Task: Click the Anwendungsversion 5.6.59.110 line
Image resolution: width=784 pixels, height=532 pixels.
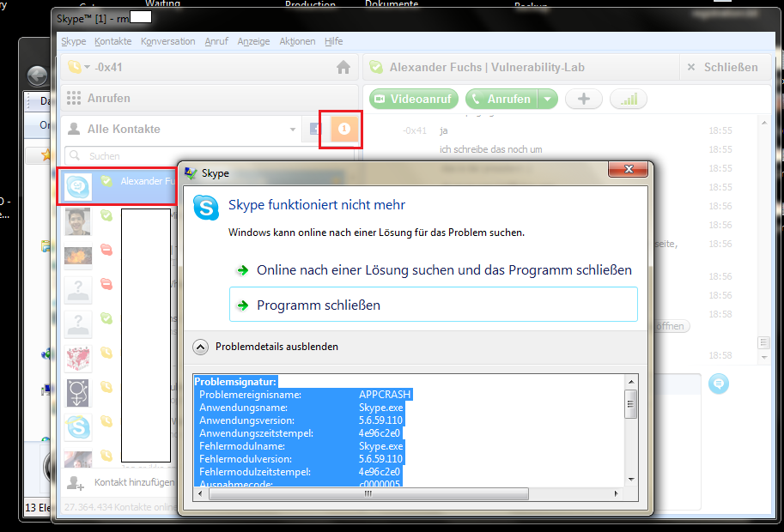Action: point(301,420)
